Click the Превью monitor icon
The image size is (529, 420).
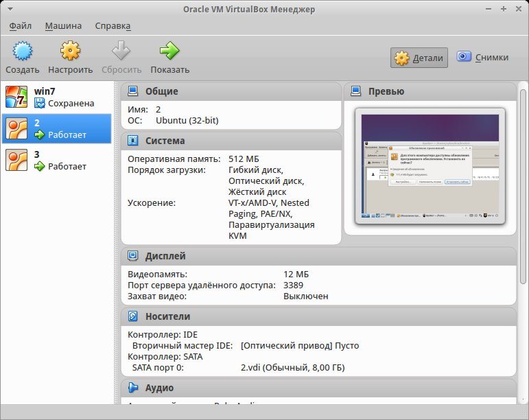[356, 91]
